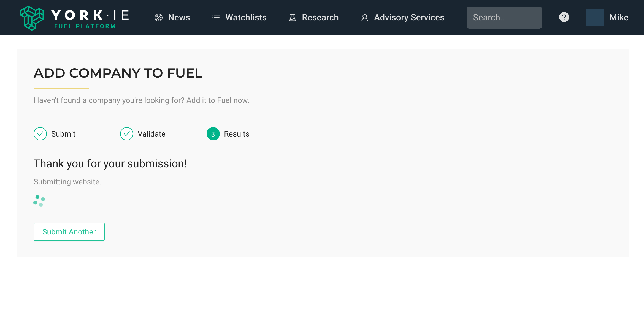Click the Advisory Services person icon
644x322 pixels.
coord(365,18)
